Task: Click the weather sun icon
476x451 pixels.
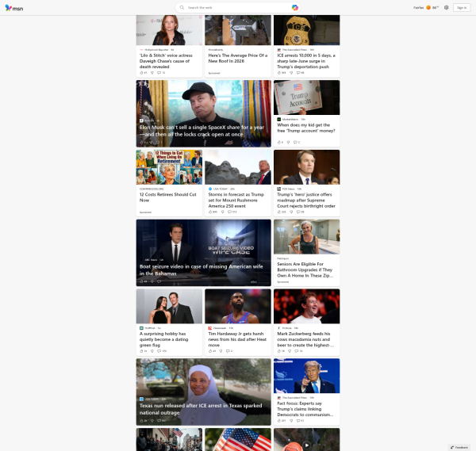Action: click(x=428, y=8)
